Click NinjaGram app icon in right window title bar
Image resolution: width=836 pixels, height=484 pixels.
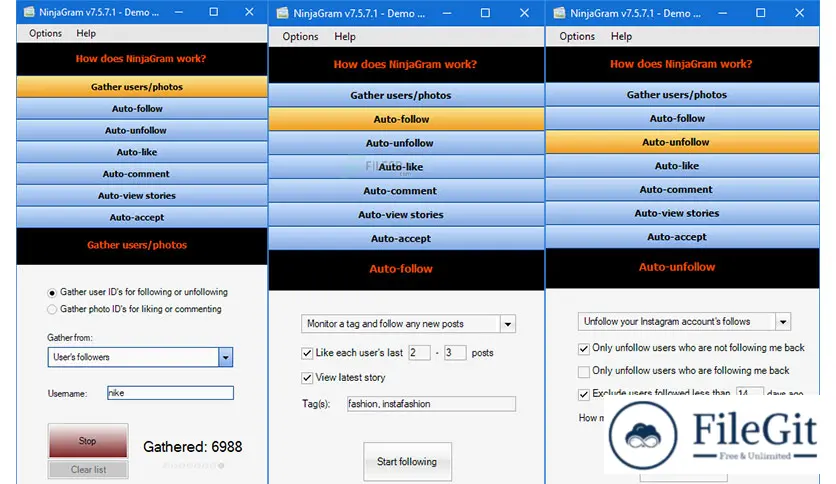tap(559, 13)
